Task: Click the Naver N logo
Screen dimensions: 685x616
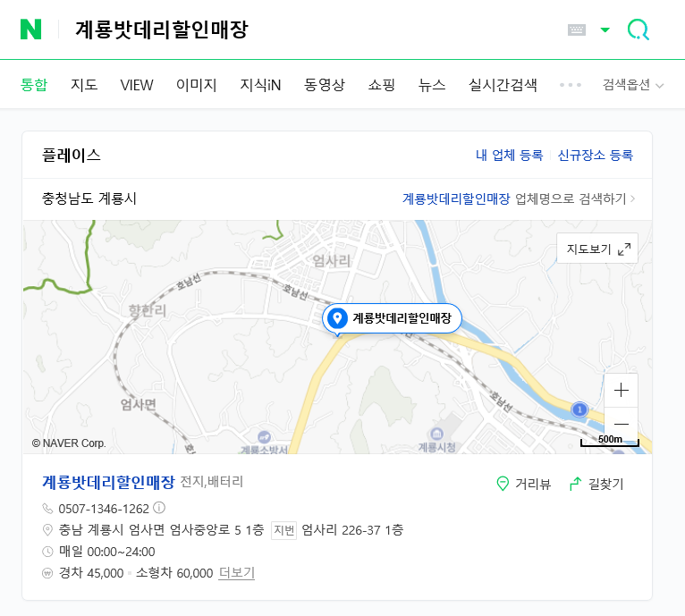Action: pyautogui.click(x=30, y=30)
